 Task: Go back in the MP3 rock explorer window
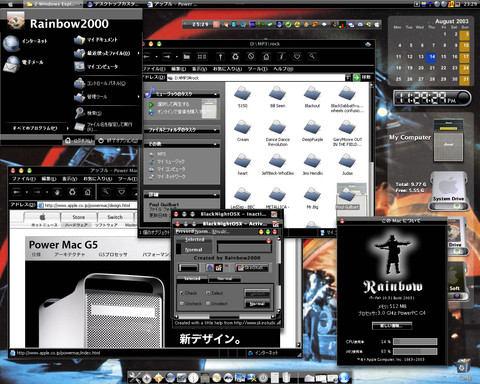(x=147, y=57)
